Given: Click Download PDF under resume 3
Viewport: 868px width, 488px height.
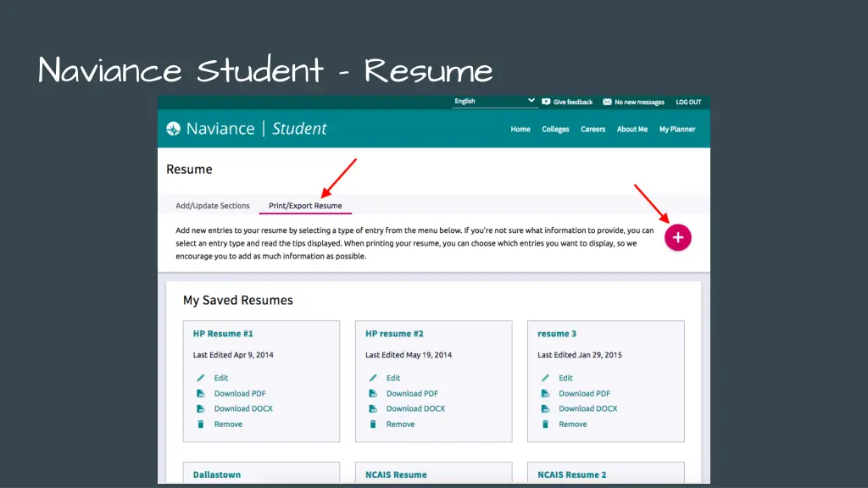Looking at the screenshot, I should tap(584, 393).
